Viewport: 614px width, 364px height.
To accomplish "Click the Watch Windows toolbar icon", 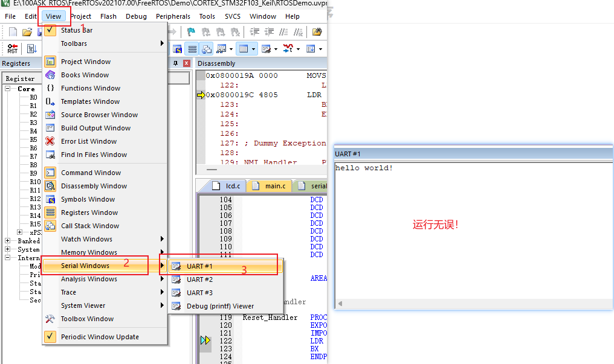I will [x=221, y=49].
